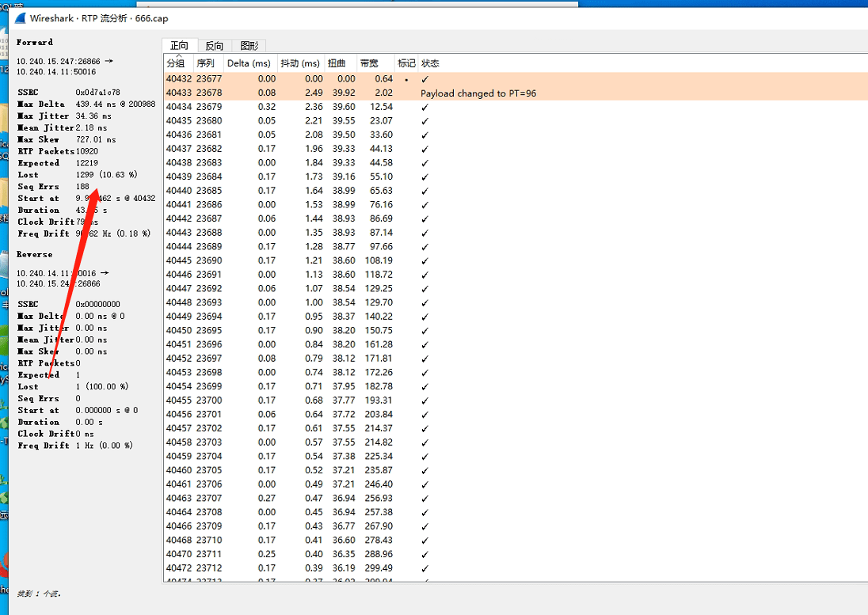Image resolution: width=868 pixels, height=615 pixels.
Task: Select the Payload changed to PT=96 row
Action: (516, 93)
